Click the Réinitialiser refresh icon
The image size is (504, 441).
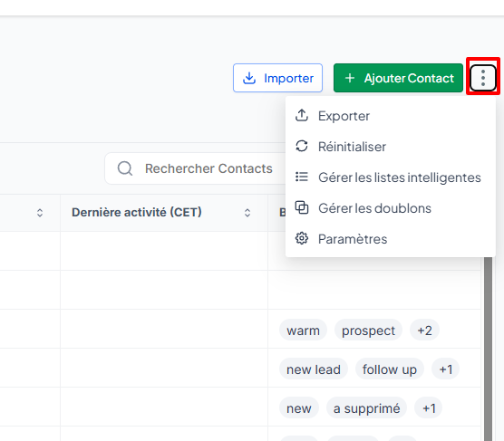point(302,146)
